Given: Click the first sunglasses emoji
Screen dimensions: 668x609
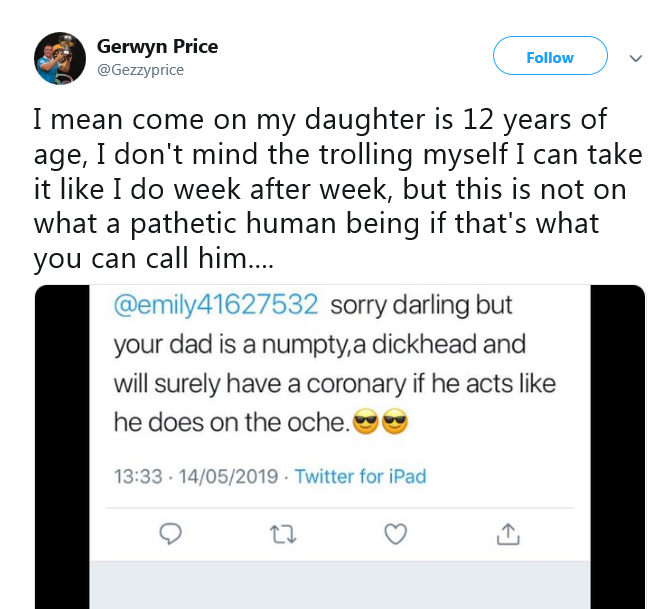Looking at the screenshot, I should (x=366, y=424).
